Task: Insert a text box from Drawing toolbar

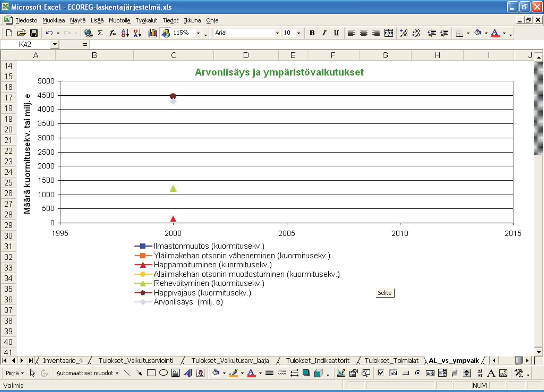Action: 176,373
